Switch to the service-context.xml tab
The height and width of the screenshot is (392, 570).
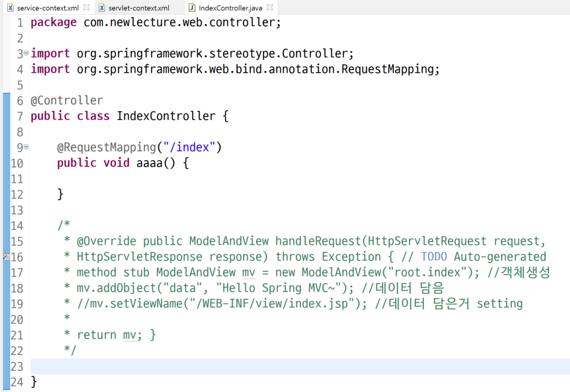[x=47, y=8]
